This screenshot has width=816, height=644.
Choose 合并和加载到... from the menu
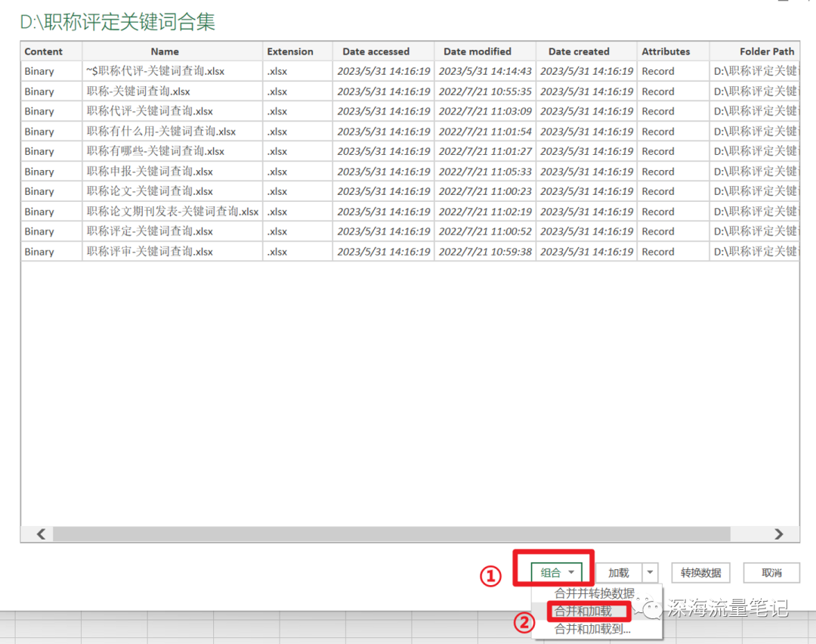(592, 629)
